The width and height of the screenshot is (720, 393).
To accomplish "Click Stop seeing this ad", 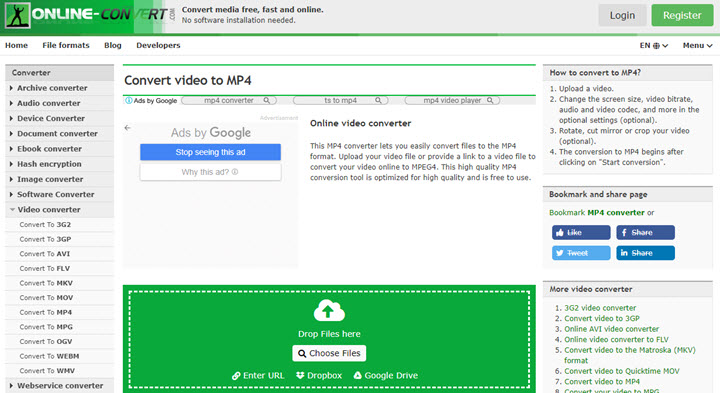I will 210,152.
